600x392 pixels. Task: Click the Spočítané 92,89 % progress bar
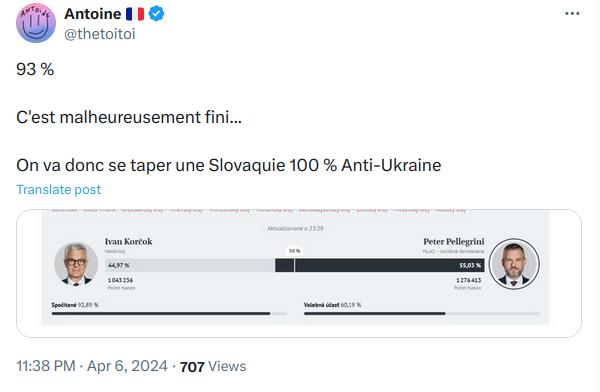pyautogui.click(x=169, y=314)
